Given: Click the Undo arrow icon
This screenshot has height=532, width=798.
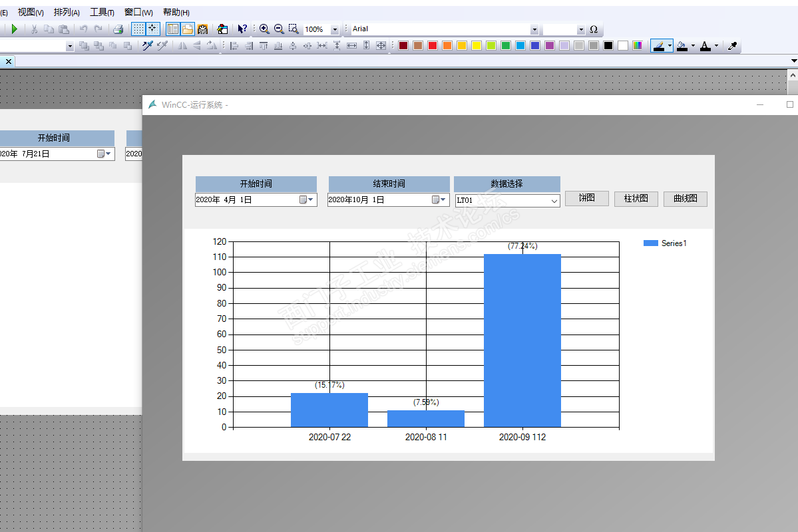Looking at the screenshot, I should click(x=83, y=29).
